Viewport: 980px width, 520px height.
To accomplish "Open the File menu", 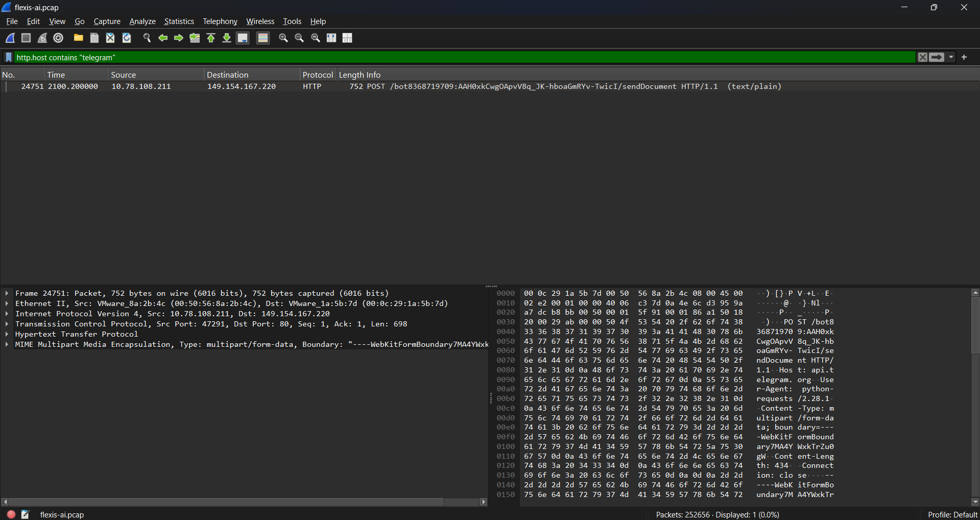I will (12, 21).
